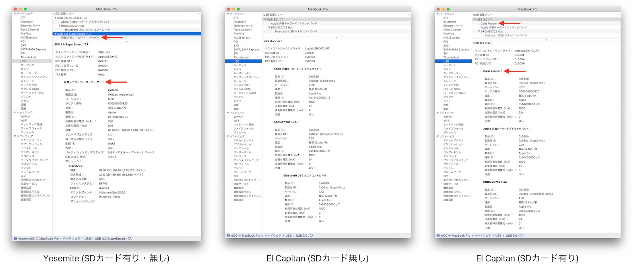Select Card Reader in SDカード有り device tree
This screenshot has height=272, width=644.
pos(489,23)
